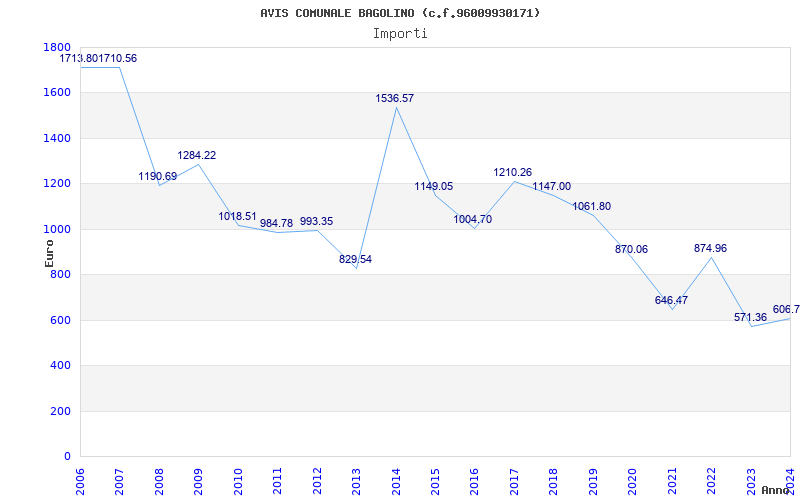Viewport: 800px width, 500px height.
Task: Click the 2011 year label
Action: coord(278,481)
